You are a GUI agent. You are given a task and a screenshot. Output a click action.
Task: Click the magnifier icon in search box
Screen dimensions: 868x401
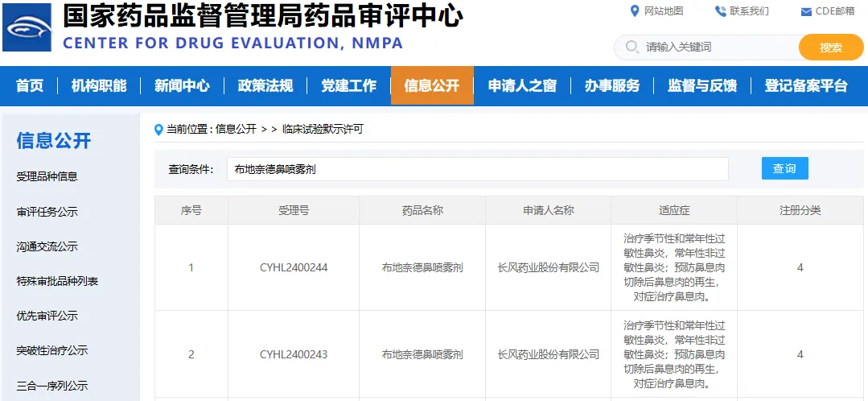[x=631, y=48]
